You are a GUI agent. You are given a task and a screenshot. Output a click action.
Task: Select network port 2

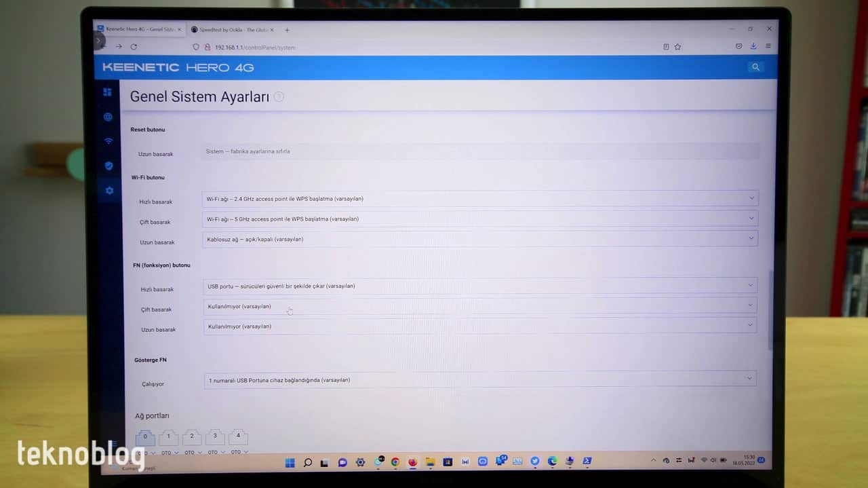192,436
